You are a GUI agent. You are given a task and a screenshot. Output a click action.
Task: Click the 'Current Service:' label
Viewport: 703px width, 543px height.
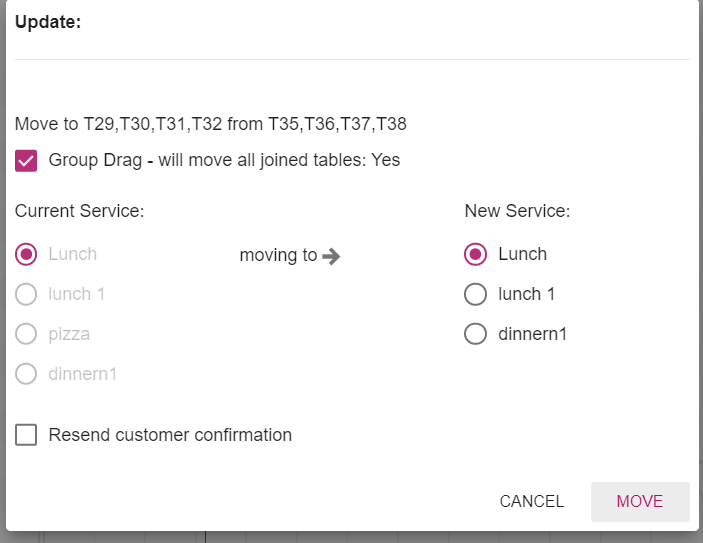click(x=80, y=211)
